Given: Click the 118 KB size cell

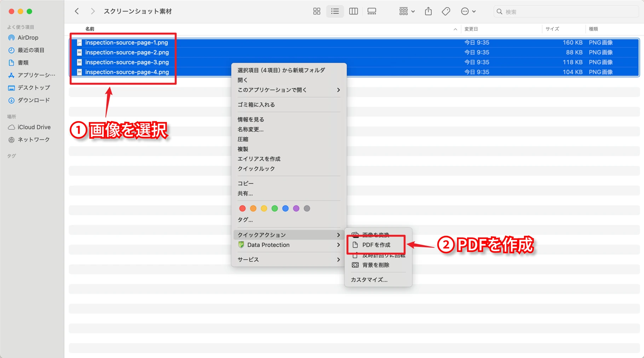Looking at the screenshot, I should coord(573,62).
